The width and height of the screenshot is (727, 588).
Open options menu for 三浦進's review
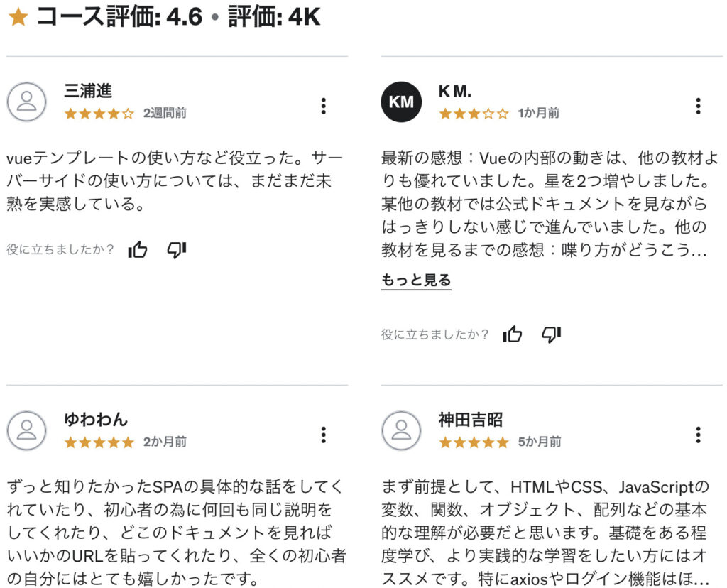[324, 107]
